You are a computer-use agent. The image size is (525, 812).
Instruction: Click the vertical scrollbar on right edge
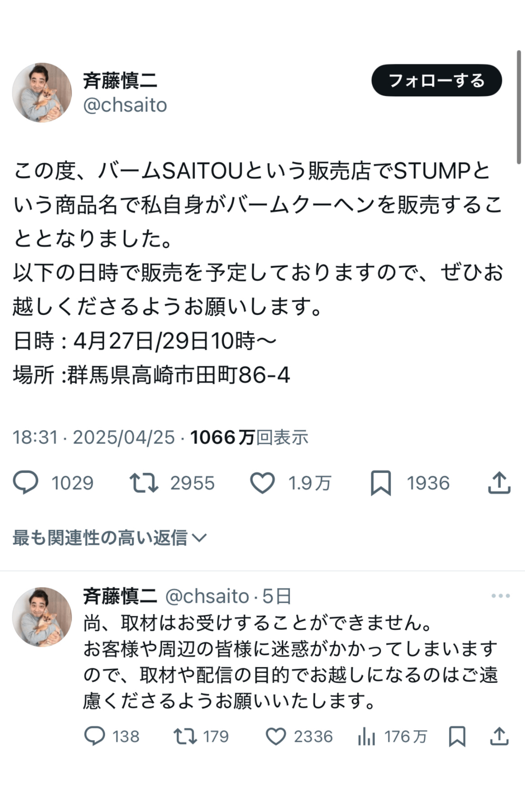pos(519,107)
